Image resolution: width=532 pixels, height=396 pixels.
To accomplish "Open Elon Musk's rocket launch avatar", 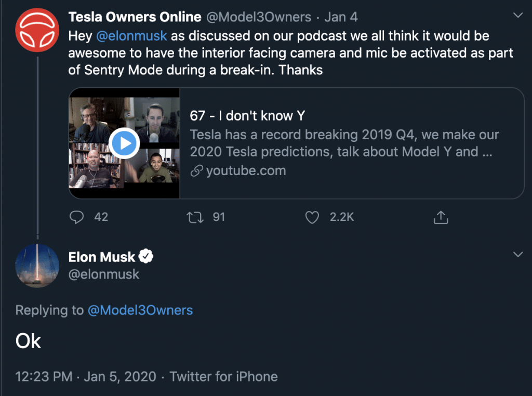I will pyautogui.click(x=37, y=266).
